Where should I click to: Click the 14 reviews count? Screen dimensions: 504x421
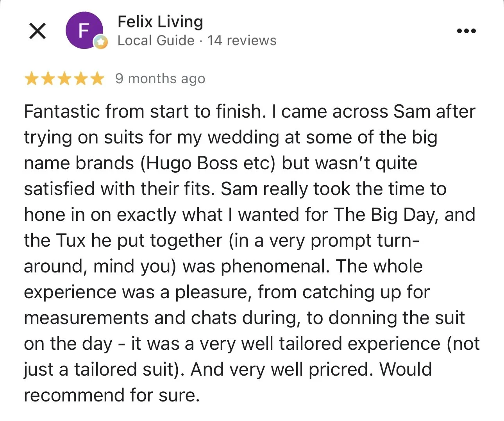[x=242, y=41]
